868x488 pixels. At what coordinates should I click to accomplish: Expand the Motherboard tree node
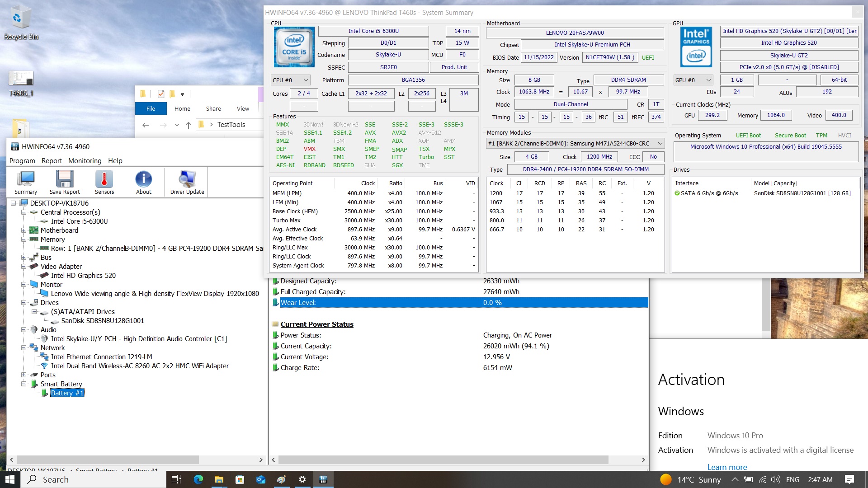click(24, 230)
